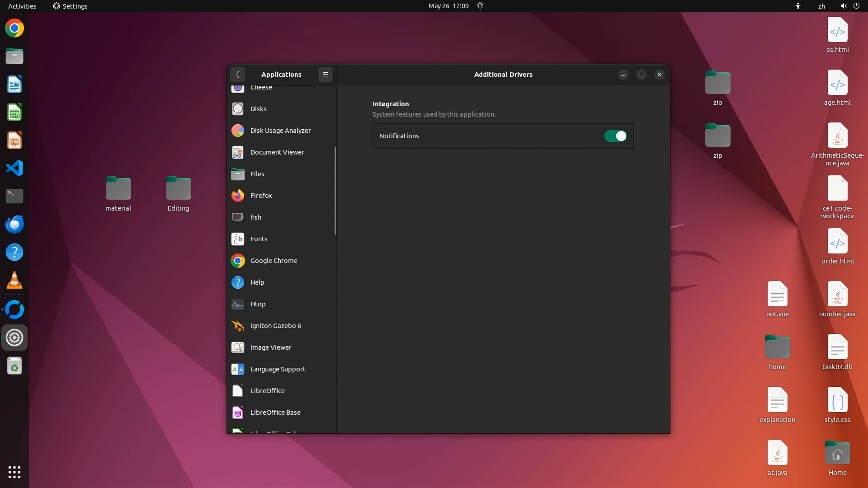
Task: Expand the system volume and power menu
Action: [x=849, y=6]
